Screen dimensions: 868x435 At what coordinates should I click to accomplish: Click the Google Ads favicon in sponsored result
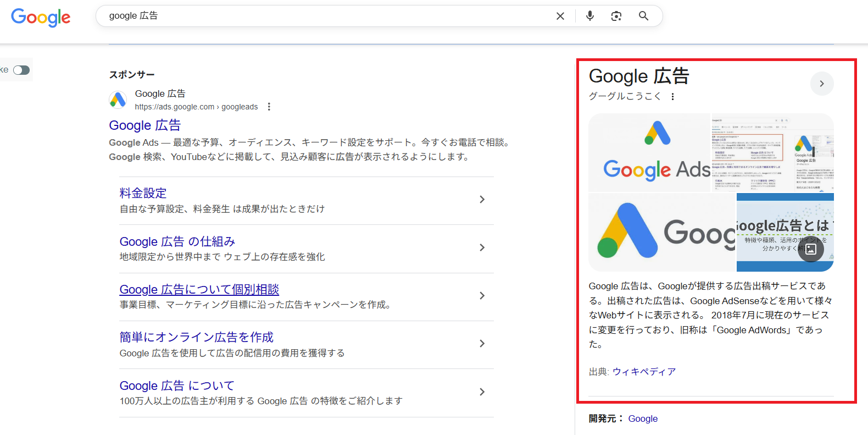pos(118,100)
